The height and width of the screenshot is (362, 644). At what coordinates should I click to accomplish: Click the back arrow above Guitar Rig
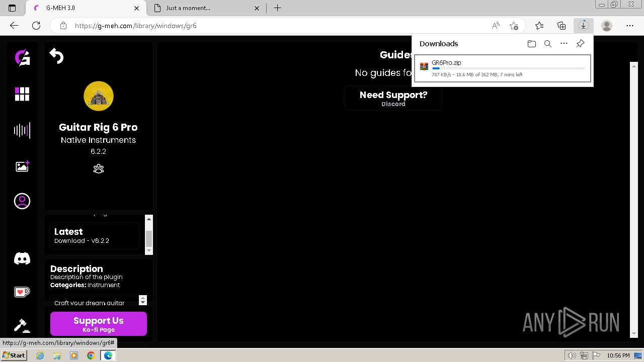[x=56, y=56]
